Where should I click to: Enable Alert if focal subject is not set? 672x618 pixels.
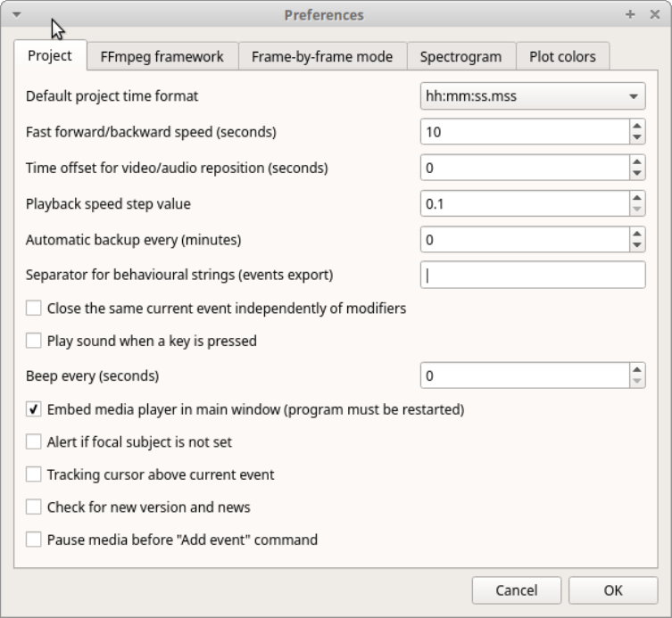click(34, 442)
